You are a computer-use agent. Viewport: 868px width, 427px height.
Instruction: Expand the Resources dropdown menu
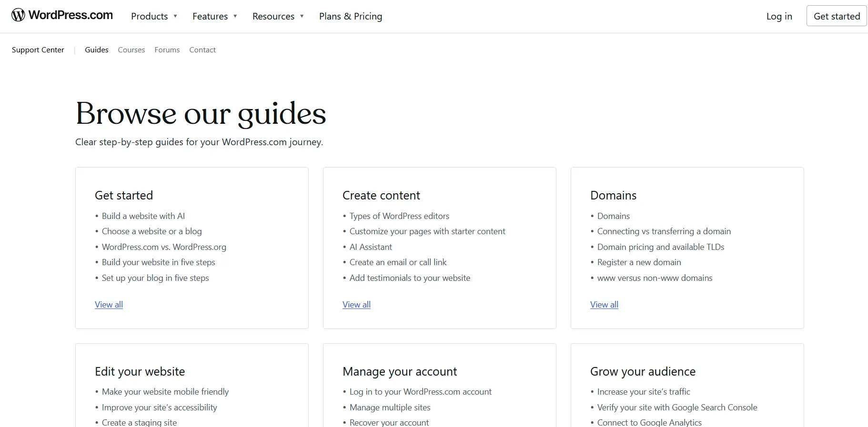pos(278,16)
